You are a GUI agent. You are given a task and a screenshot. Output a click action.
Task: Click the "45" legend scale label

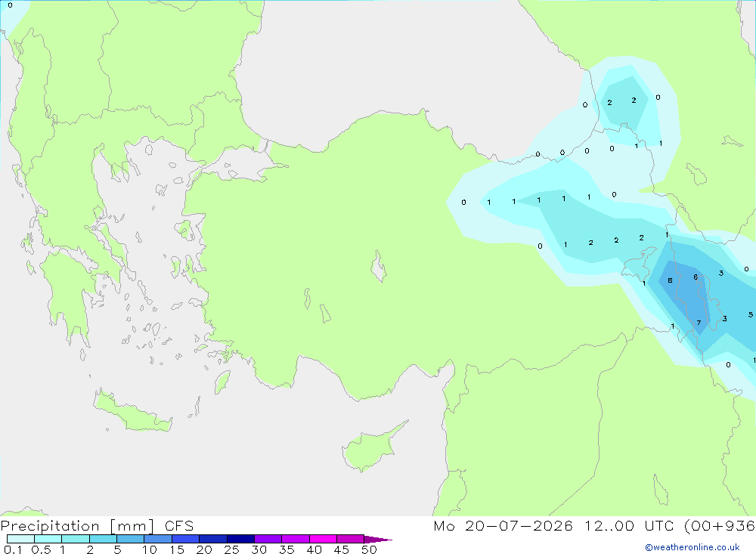342,549
